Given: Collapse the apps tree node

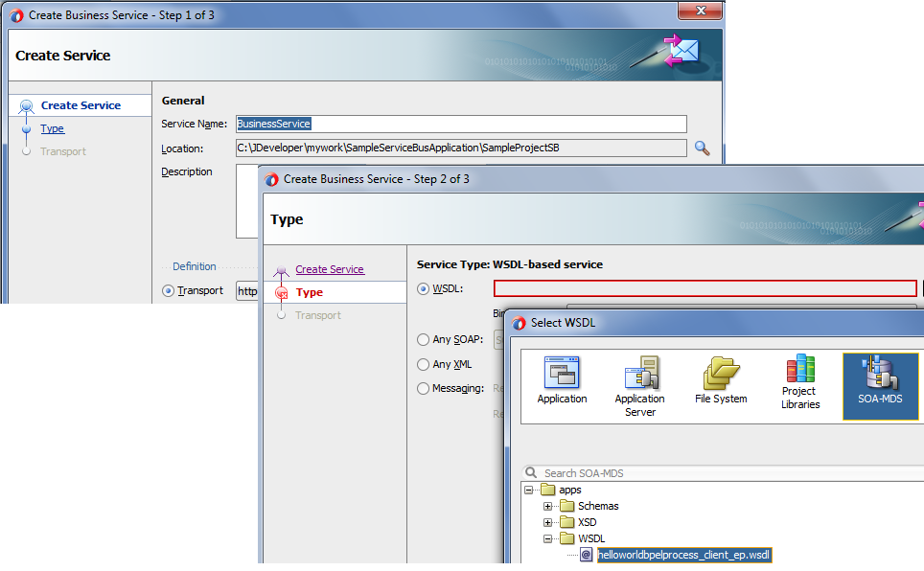Looking at the screenshot, I should [528, 490].
